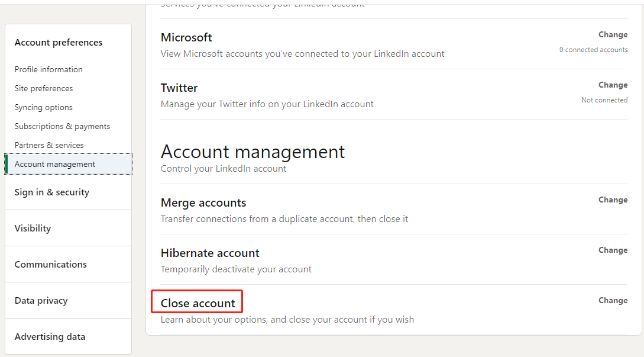Go back to Account preferences
The width and height of the screenshot is (644, 357).
[58, 42]
